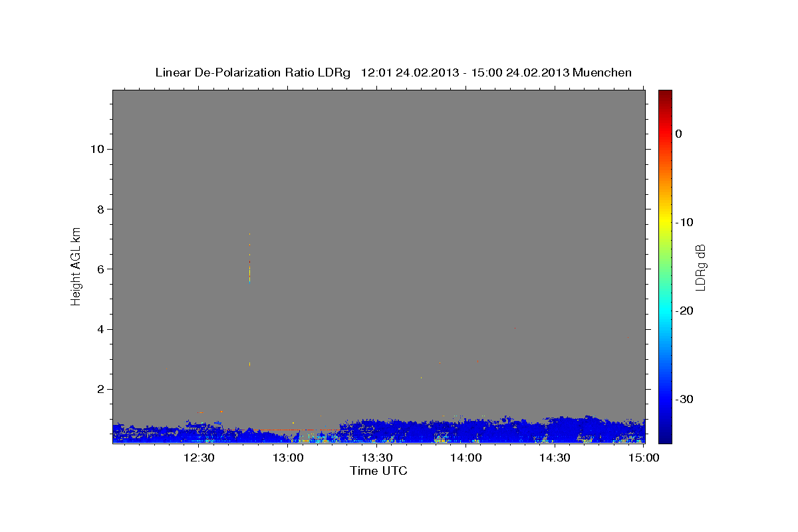Click the '13:30' time tick label
Viewport: 798px width, 532px height.
[377, 458]
